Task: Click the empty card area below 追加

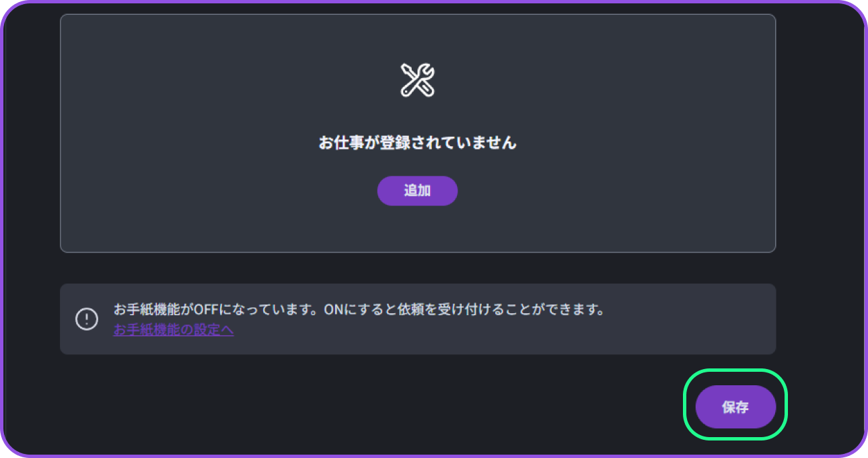Action: 417,229
